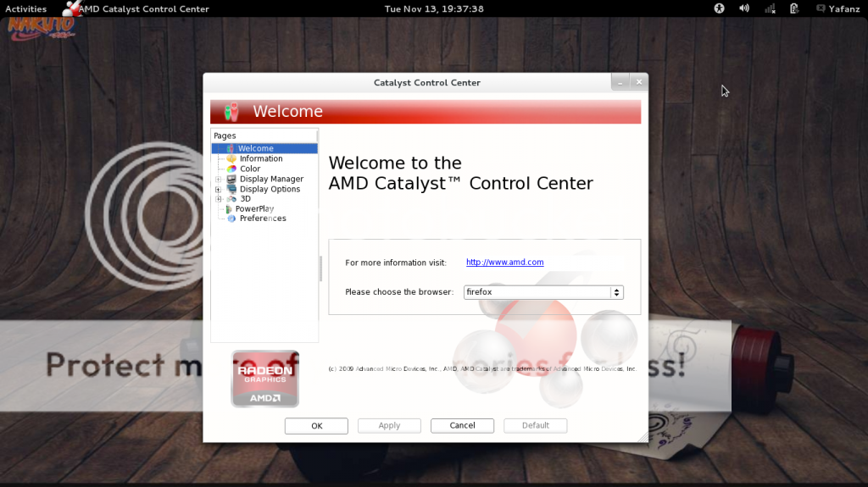Open the accessibility menu in top bar
Screen dimensions: 868x487
(x=719, y=8)
